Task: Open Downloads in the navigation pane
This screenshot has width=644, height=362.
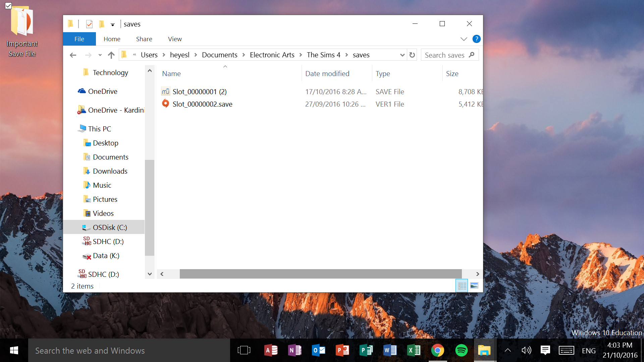Action: [110, 171]
